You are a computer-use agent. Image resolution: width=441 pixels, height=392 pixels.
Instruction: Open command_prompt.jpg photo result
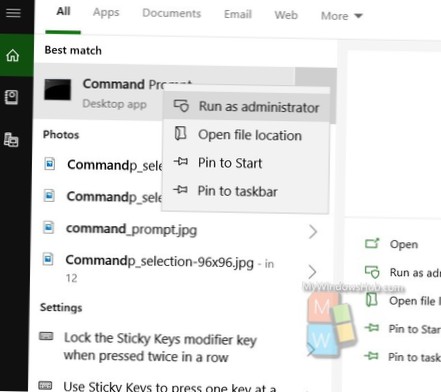point(131,229)
